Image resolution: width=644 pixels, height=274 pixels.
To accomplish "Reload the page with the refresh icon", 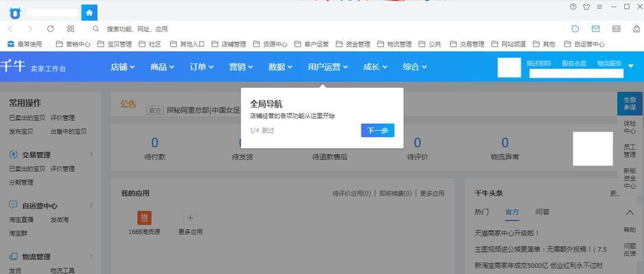I will tap(51, 29).
